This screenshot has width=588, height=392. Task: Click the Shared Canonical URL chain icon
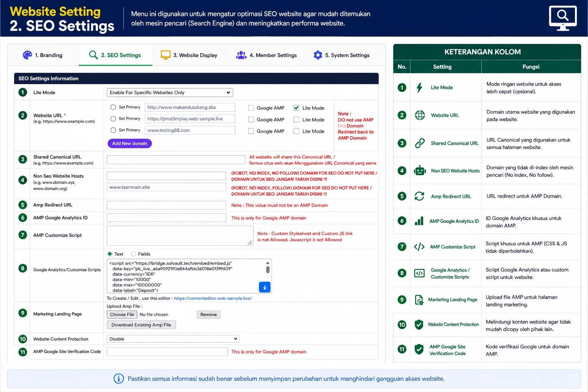(420, 143)
